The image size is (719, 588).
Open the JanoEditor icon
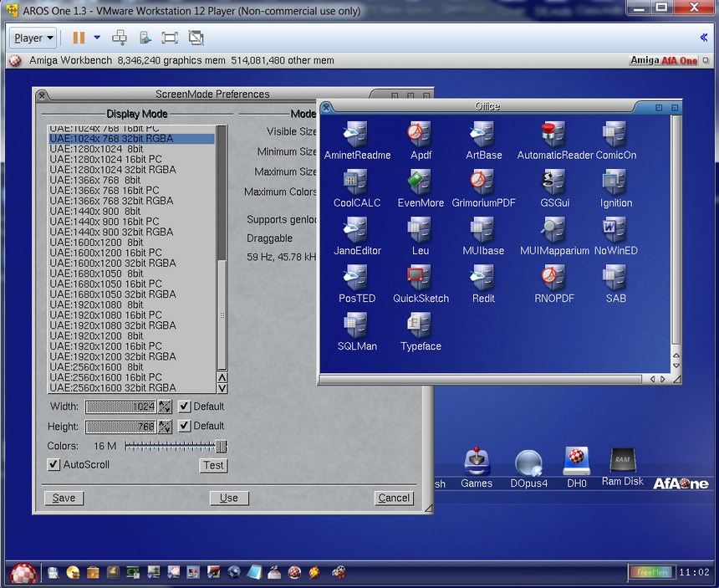click(356, 230)
